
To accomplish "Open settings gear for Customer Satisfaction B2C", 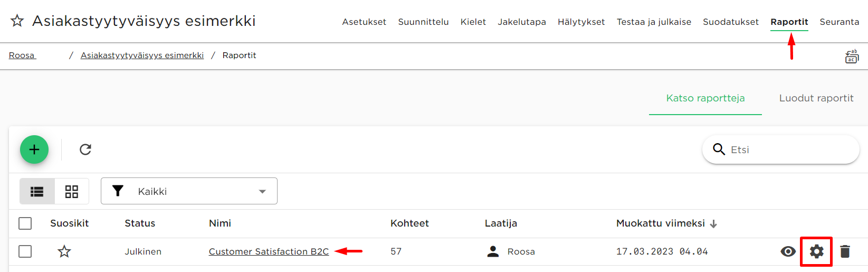I will (x=816, y=251).
